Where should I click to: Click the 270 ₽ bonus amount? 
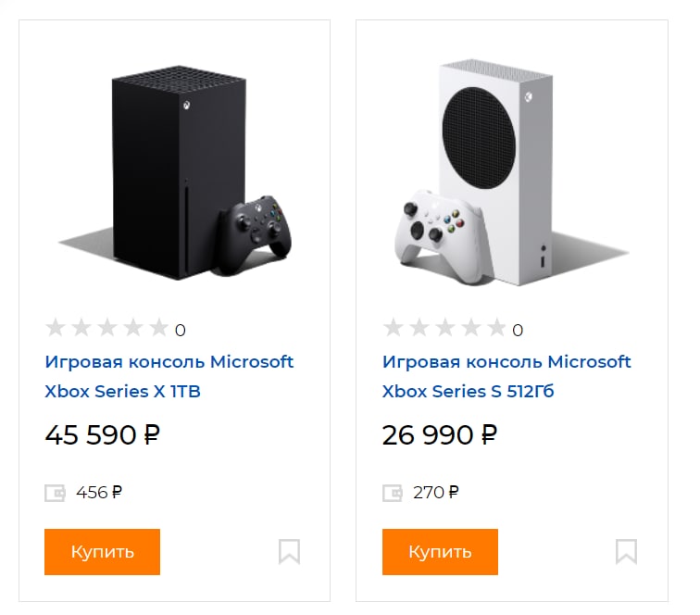(436, 493)
